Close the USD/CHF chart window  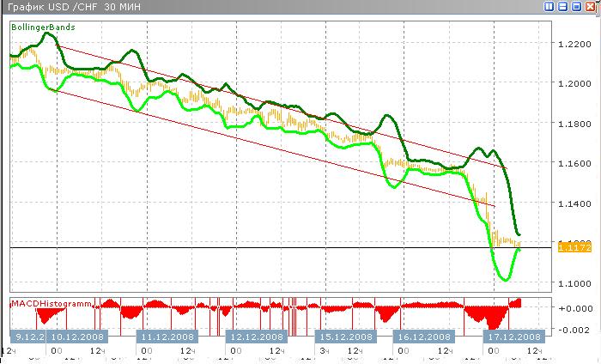pos(590,7)
